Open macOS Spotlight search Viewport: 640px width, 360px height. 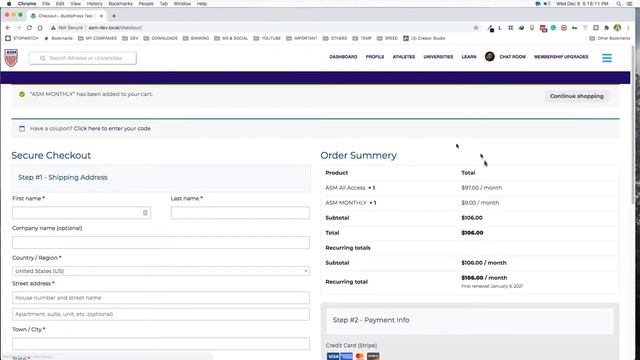[619, 4]
